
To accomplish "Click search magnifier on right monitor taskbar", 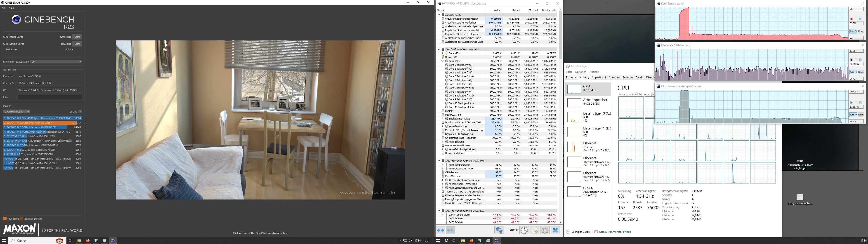I will (446, 241).
